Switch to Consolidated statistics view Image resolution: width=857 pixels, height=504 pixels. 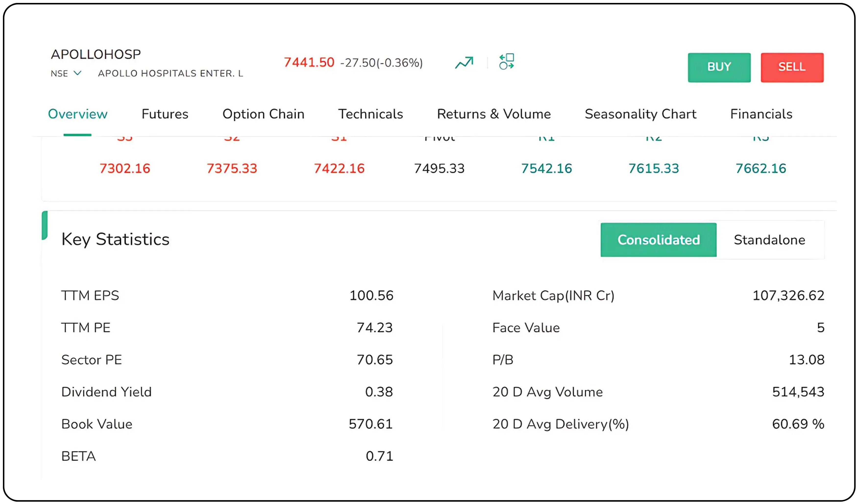pyautogui.click(x=658, y=240)
